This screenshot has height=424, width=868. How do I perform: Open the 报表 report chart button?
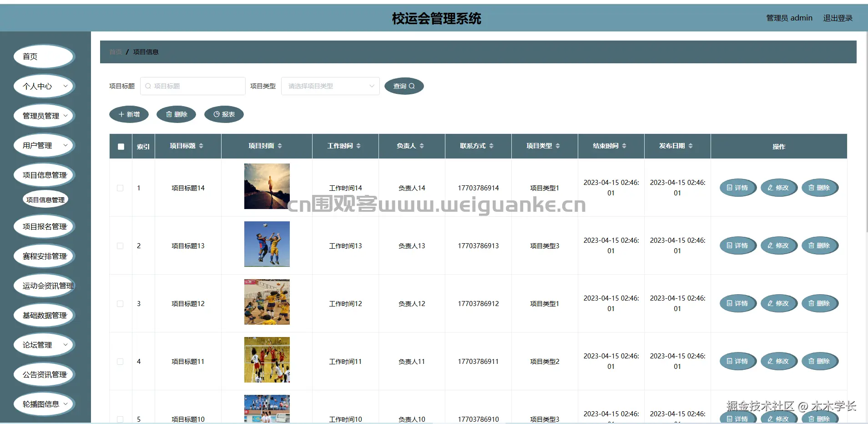click(x=224, y=114)
